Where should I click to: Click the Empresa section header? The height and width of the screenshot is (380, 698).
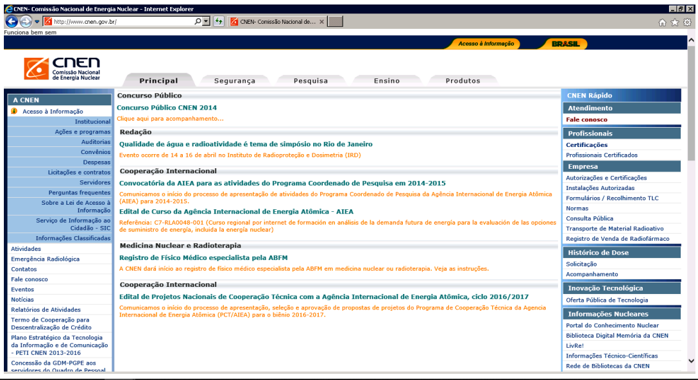coord(621,166)
